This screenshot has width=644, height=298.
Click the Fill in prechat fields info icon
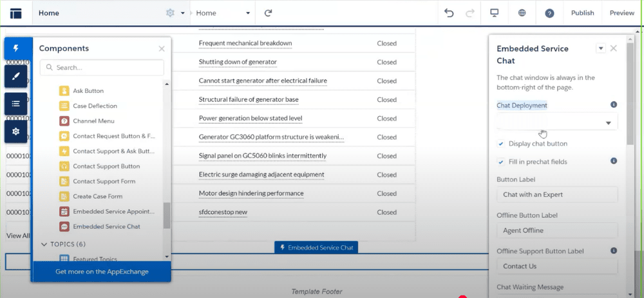click(x=614, y=161)
